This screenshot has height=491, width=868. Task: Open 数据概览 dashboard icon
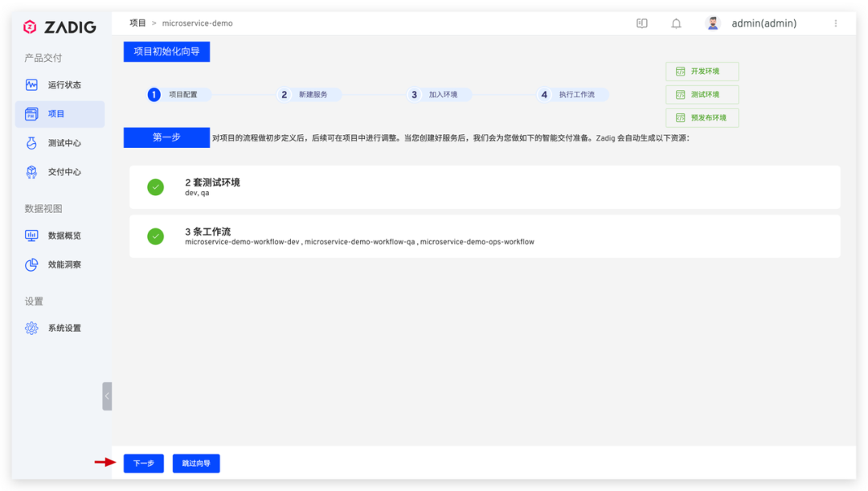click(x=31, y=235)
